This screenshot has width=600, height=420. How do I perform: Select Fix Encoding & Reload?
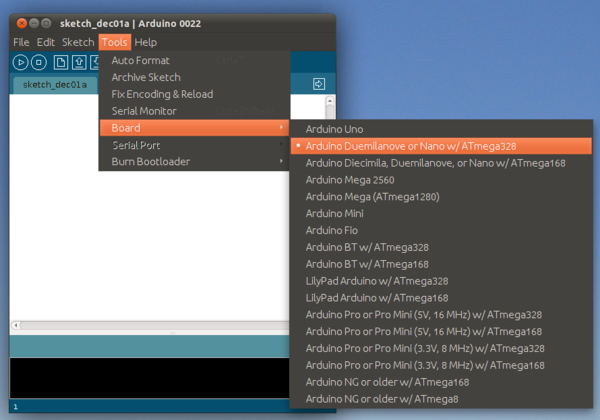pos(194,94)
